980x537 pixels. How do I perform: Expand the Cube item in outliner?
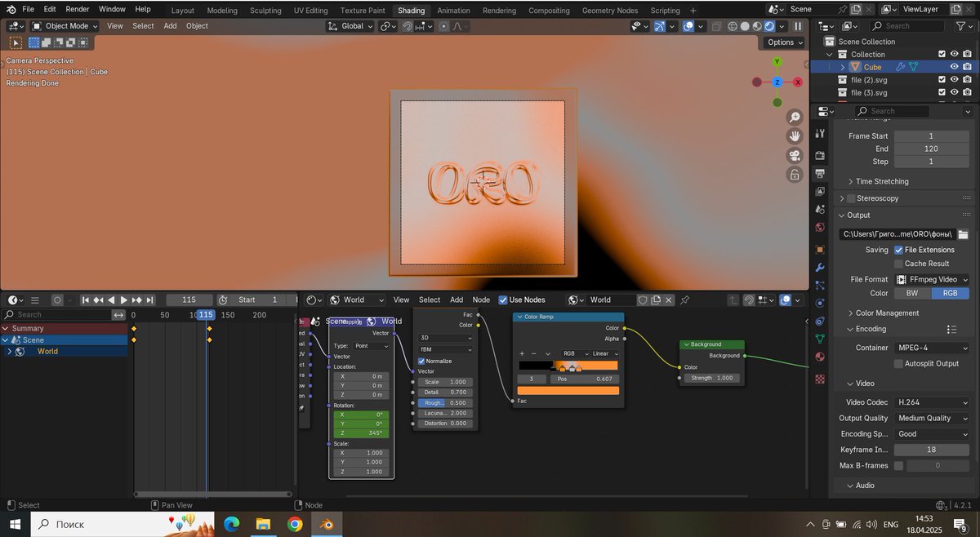(x=844, y=67)
